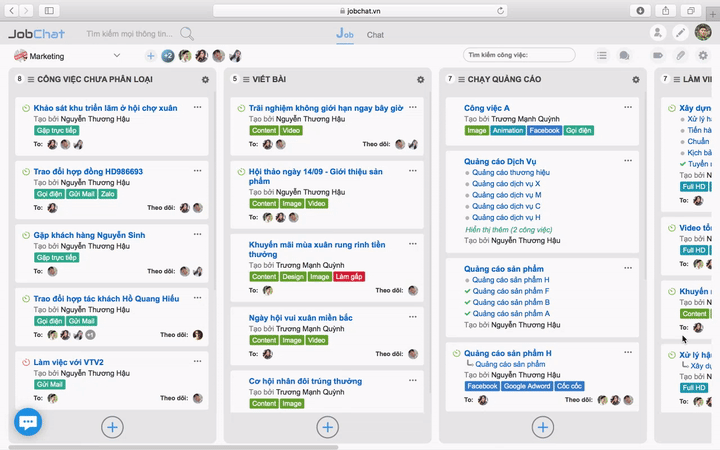Switch to the Chat tab
Screen dimensions: 720x450
point(375,35)
